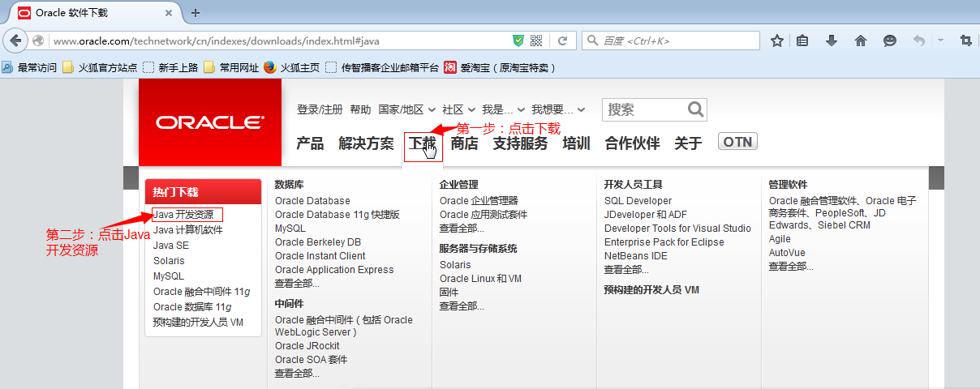Click Oracle Berkeley DB link
Viewport: 980px width, 389px height.
[x=318, y=242]
